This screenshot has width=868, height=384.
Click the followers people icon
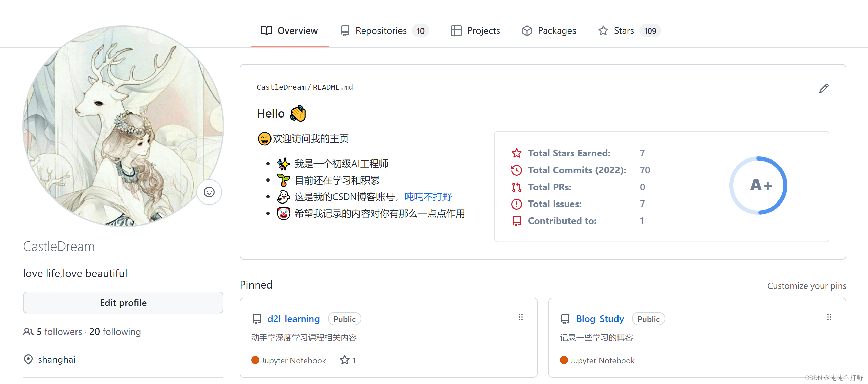pos(28,332)
